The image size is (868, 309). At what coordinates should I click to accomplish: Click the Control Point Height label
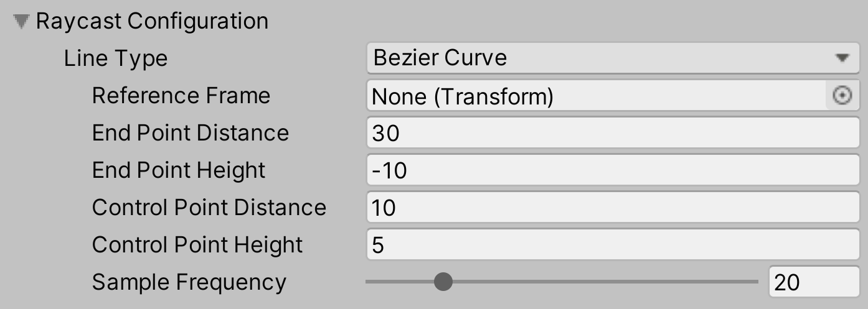tap(197, 245)
